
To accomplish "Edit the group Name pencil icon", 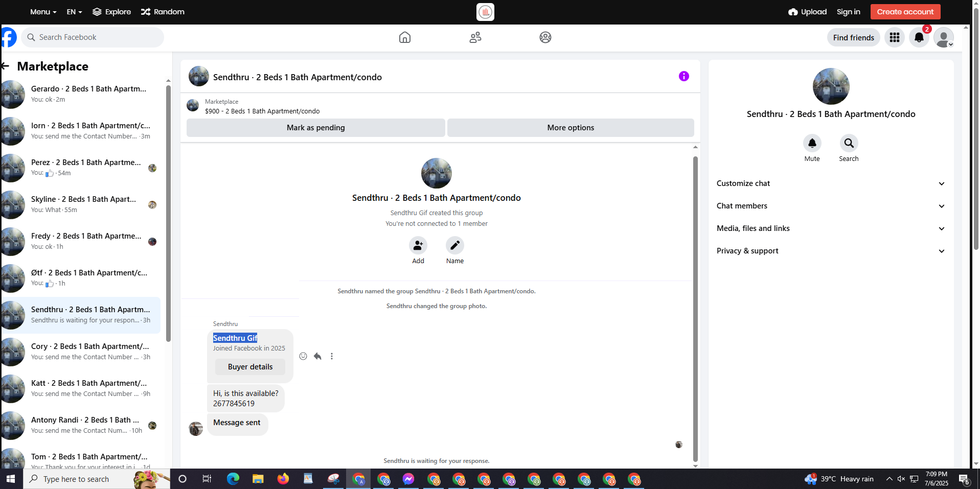I will click(455, 245).
